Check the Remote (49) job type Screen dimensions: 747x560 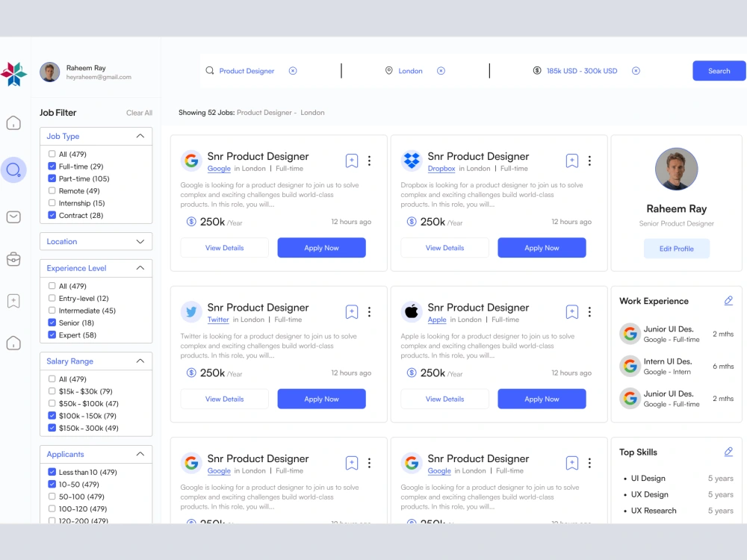click(x=52, y=190)
